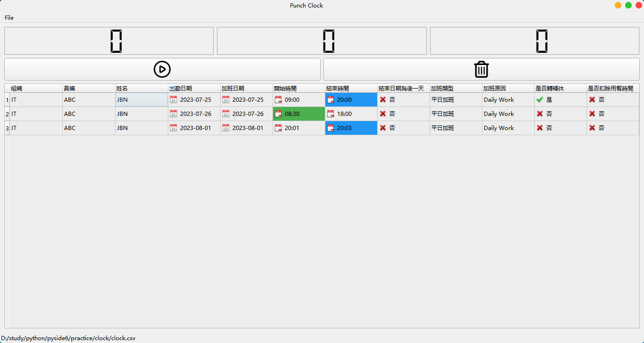Viewport: 644px width, 343px height.
Task: Select row 2 via its row number header
Action: coord(7,114)
